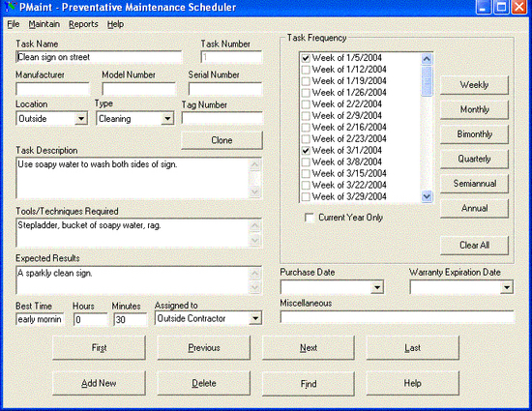The height and width of the screenshot is (411, 532).
Task: Click the Help button at bottom
Action: [x=413, y=383]
